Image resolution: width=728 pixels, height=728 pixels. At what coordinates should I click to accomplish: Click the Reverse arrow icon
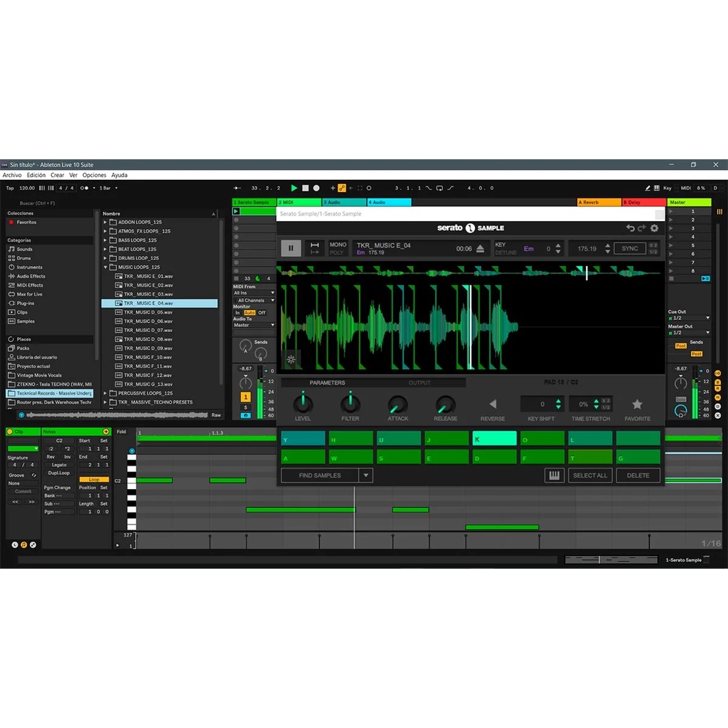493,404
